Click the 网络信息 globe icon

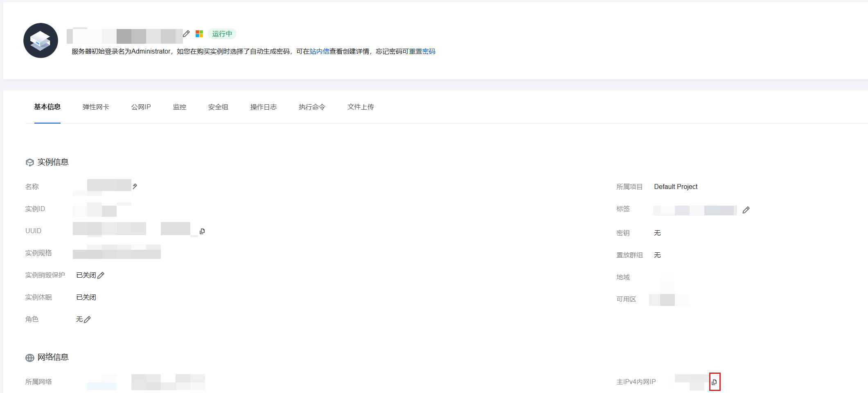pos(30,358)
